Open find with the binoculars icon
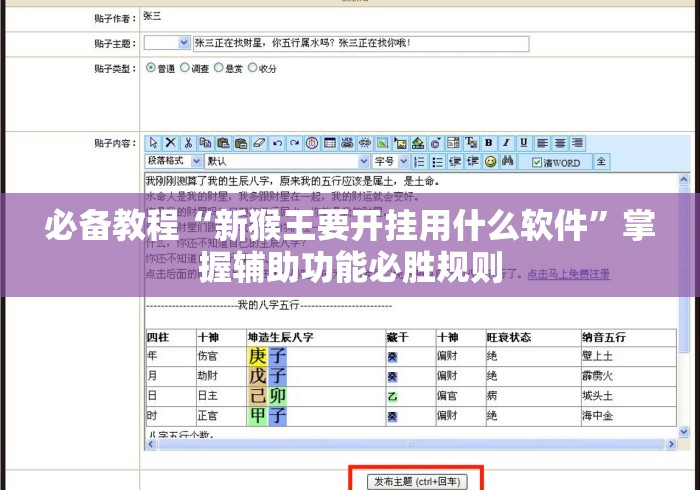Viewport: 700px width, 490px height. click(508, 162)
